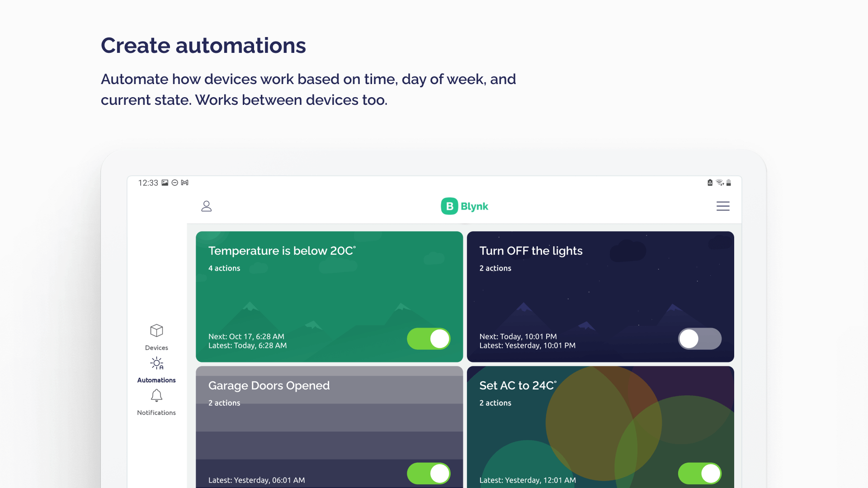Click the 12:33 clock text

[148, 183]
